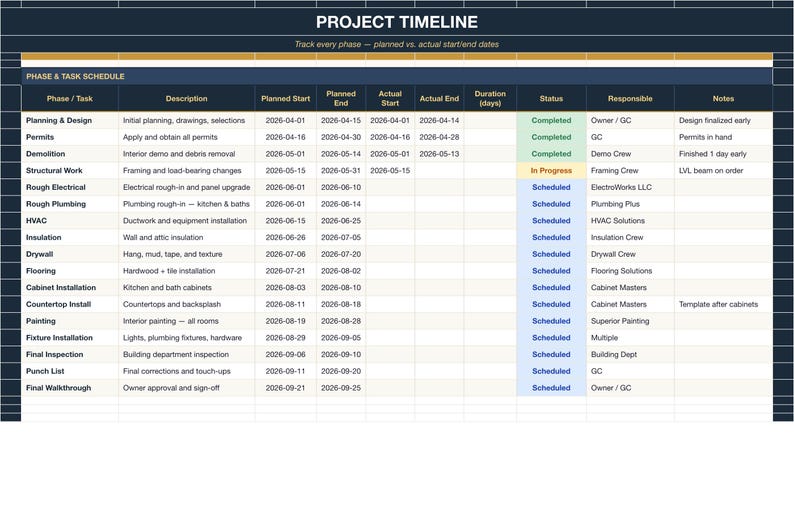Click planned end date 2026-05-31
This screenshot has height=510, width=794.
click(x=341, y=170)
